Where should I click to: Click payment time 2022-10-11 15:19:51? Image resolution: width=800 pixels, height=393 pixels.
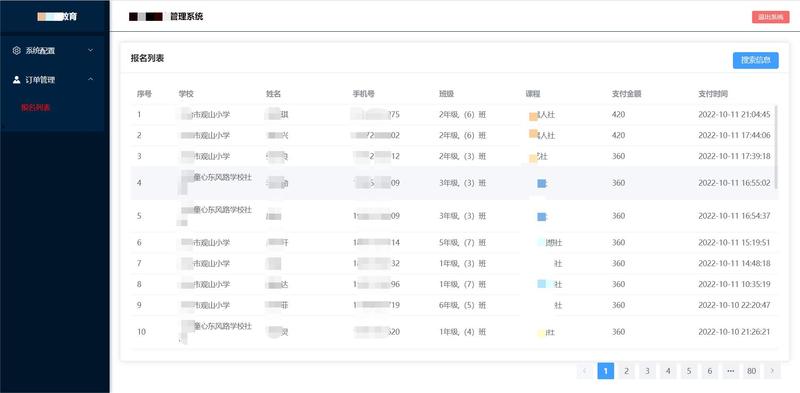click(x=734, y=242)
